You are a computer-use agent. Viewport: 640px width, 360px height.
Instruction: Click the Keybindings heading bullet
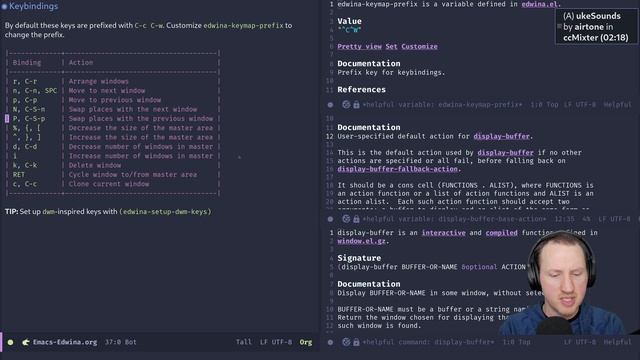click(x=4, y=7)
